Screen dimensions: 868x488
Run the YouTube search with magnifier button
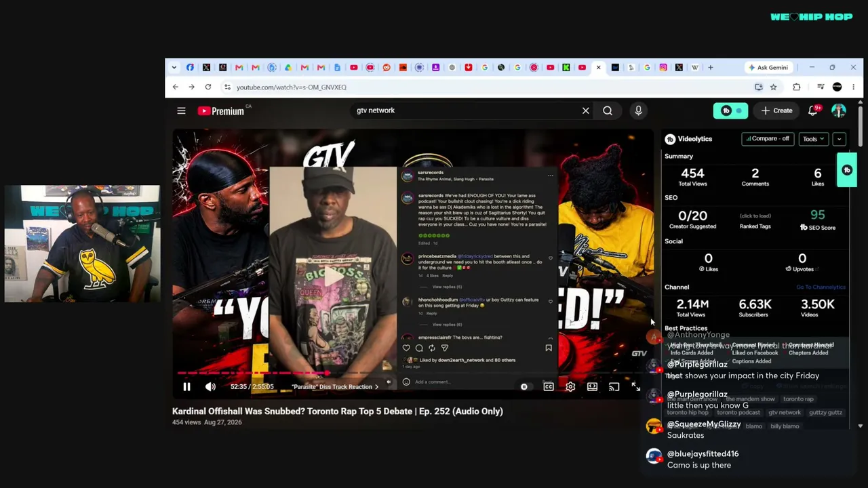pos(608,110)
